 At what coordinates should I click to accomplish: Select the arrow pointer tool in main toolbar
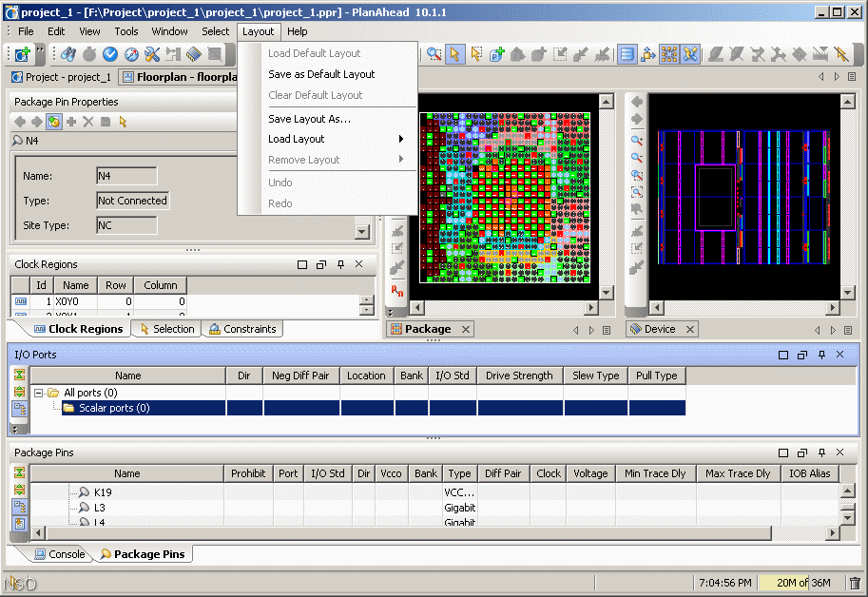455,54
